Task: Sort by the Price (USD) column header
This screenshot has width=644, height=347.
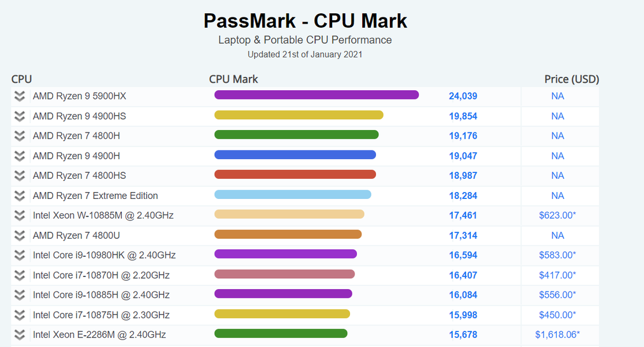Action: point(571,79)
